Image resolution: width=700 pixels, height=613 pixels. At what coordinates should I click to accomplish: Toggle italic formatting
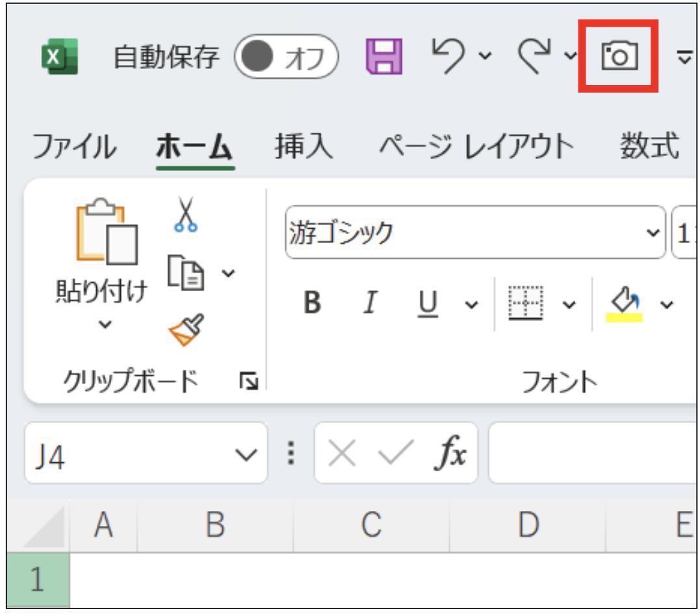click(x=370, y=302)
